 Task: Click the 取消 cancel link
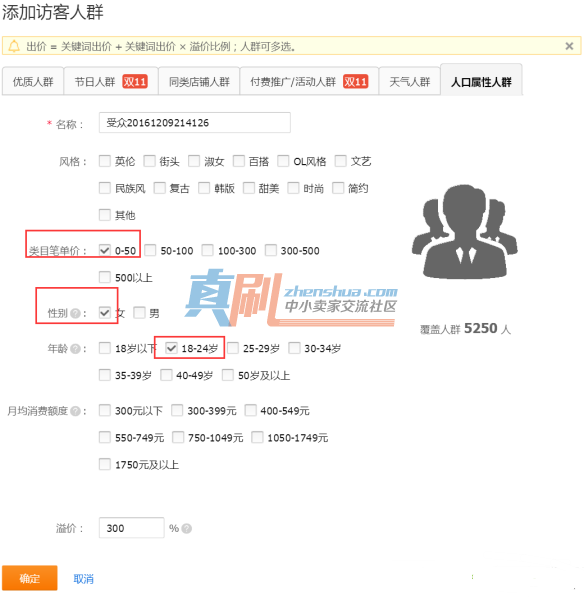click(x=83, y=579)
